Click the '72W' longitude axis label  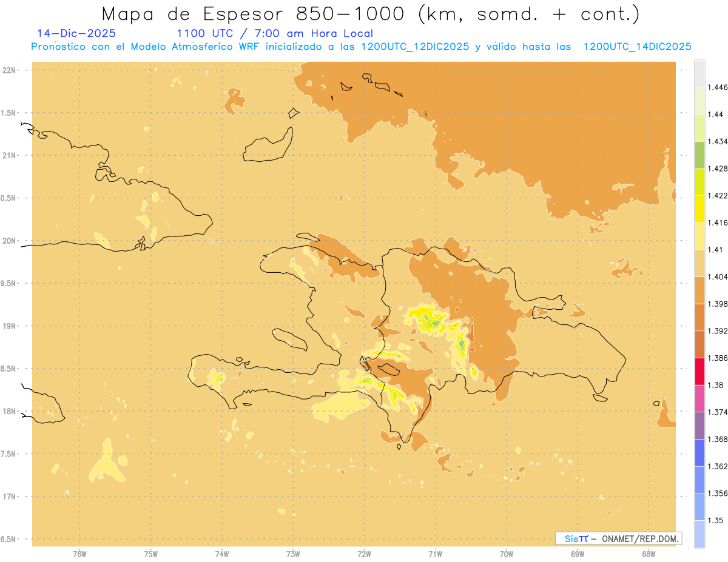364,554
